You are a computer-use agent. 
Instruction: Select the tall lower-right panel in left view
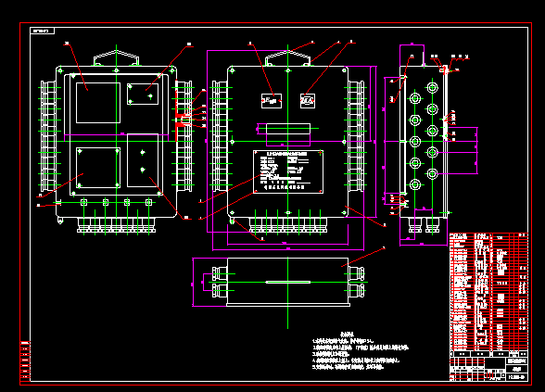pos(143,160)
